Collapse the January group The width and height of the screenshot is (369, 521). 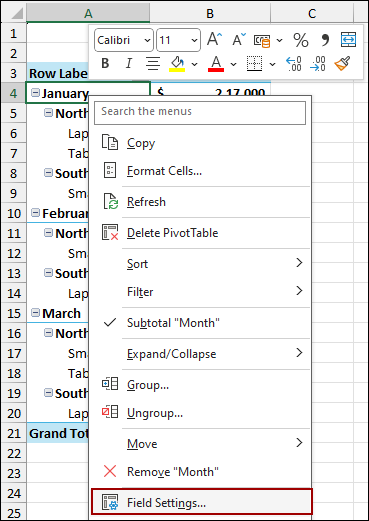(35, 92)
